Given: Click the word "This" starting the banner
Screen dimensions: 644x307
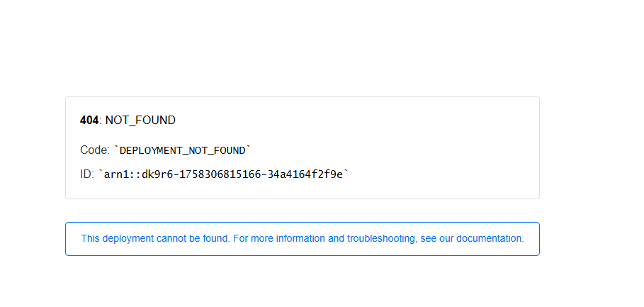Looking at the screenshot, I should tap(90, 239).
